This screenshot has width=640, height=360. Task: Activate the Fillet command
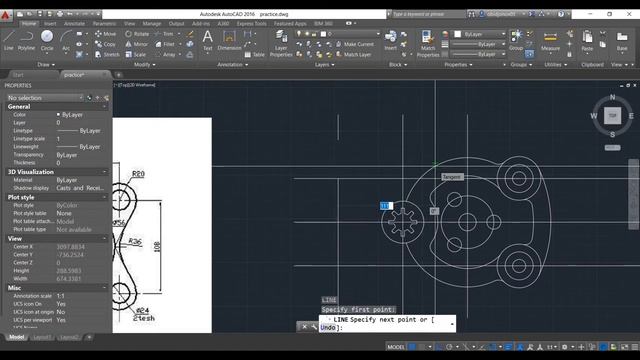pyautogui.click(x=165, y=44)
